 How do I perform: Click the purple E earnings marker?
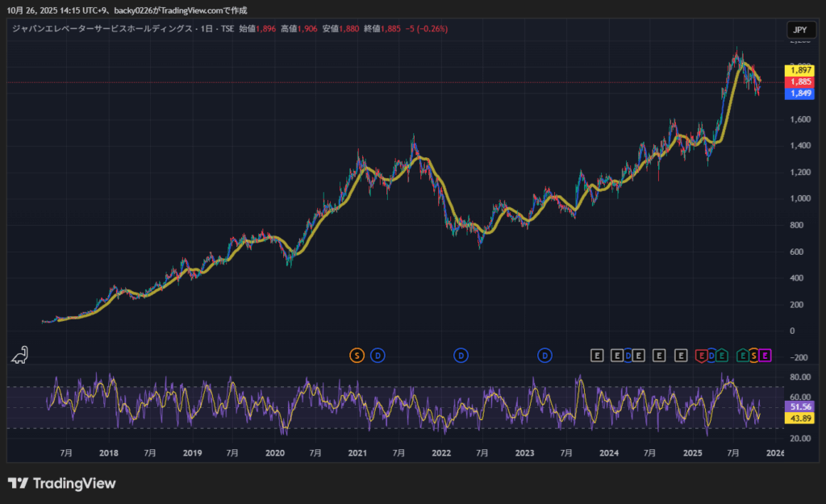click(x=765, y=355)
